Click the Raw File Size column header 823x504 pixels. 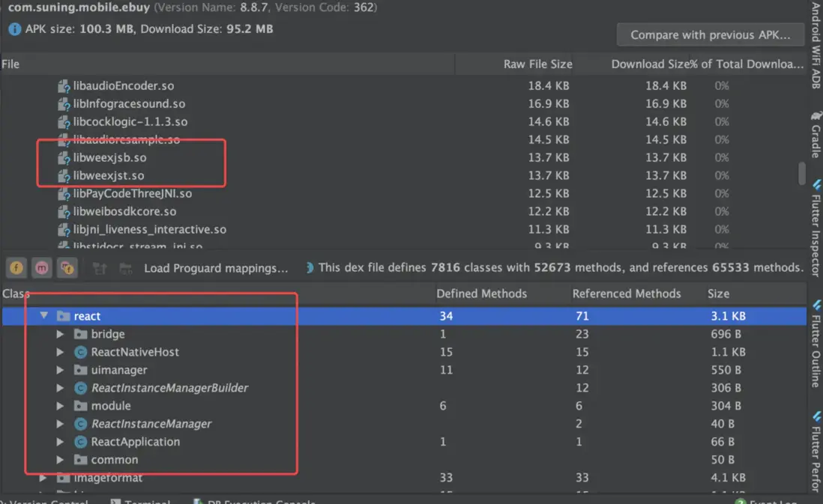tap(537, 64)
